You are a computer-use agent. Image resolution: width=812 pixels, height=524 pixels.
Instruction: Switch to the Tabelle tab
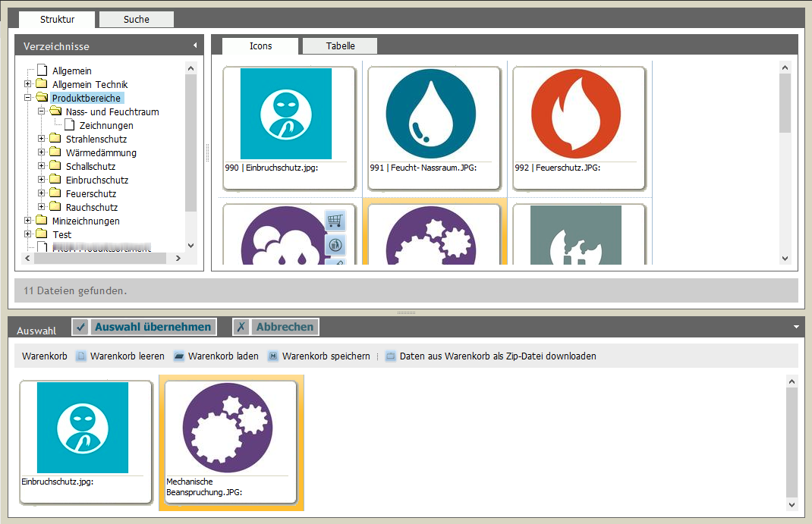pos(340,46)
